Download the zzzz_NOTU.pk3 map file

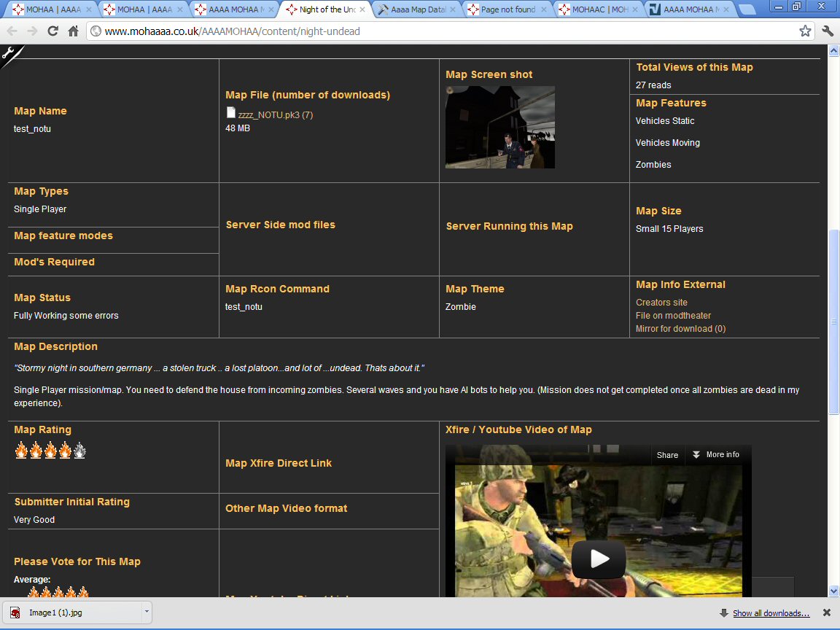(276, 114)
